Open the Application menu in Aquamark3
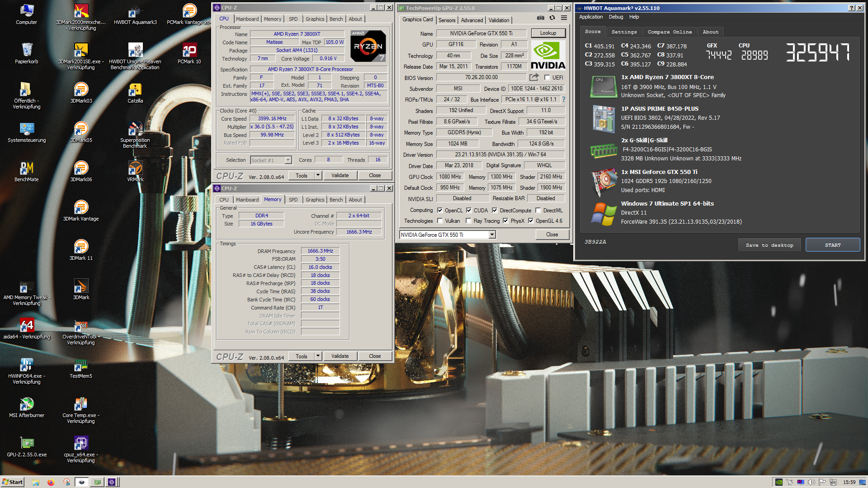 591,17
